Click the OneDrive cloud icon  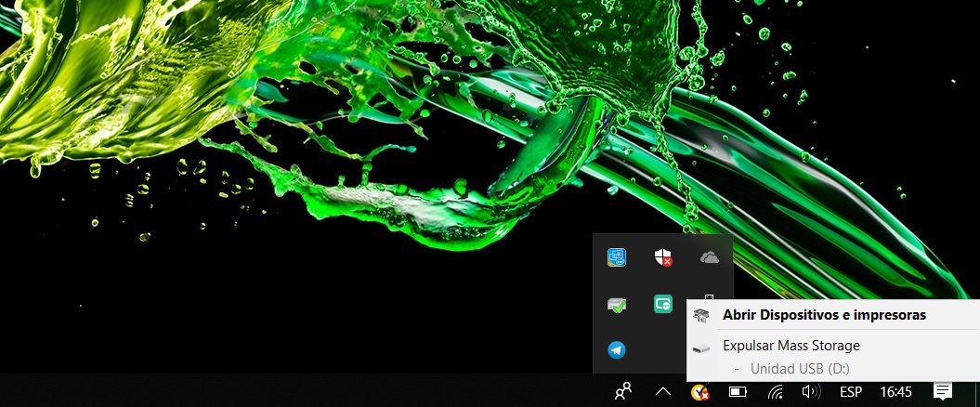[x=709, y=257]
